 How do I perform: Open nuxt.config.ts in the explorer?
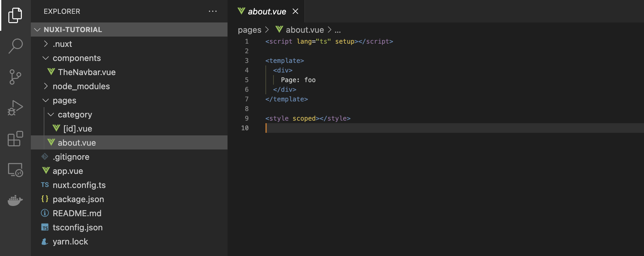coord(79,185)
